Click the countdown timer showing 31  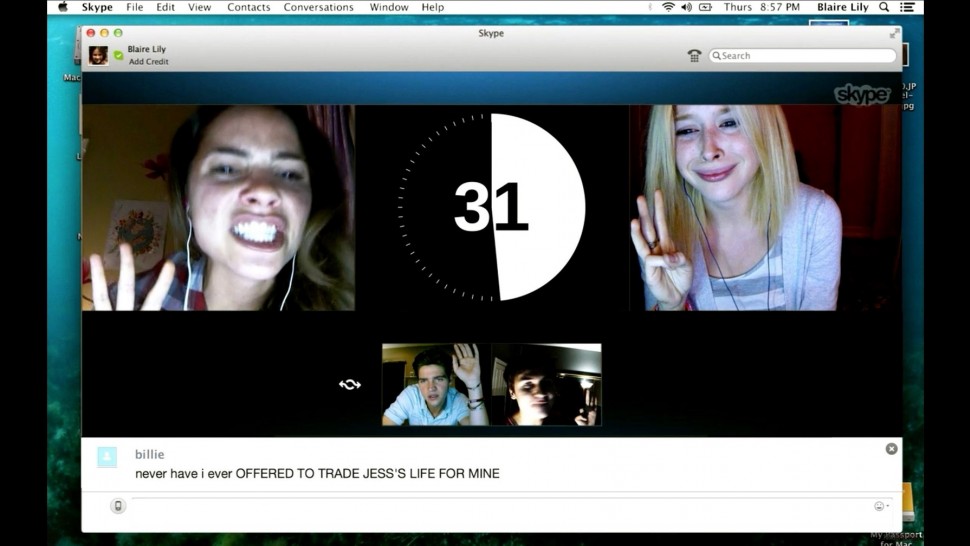click(492, 207)
